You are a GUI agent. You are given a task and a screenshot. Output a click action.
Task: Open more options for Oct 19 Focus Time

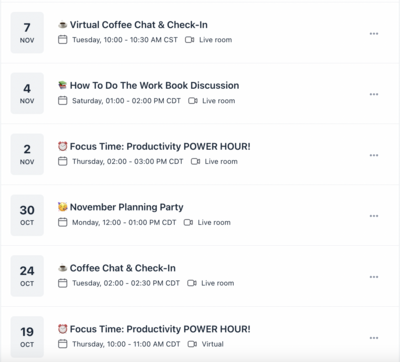click(x=374, y=338)
